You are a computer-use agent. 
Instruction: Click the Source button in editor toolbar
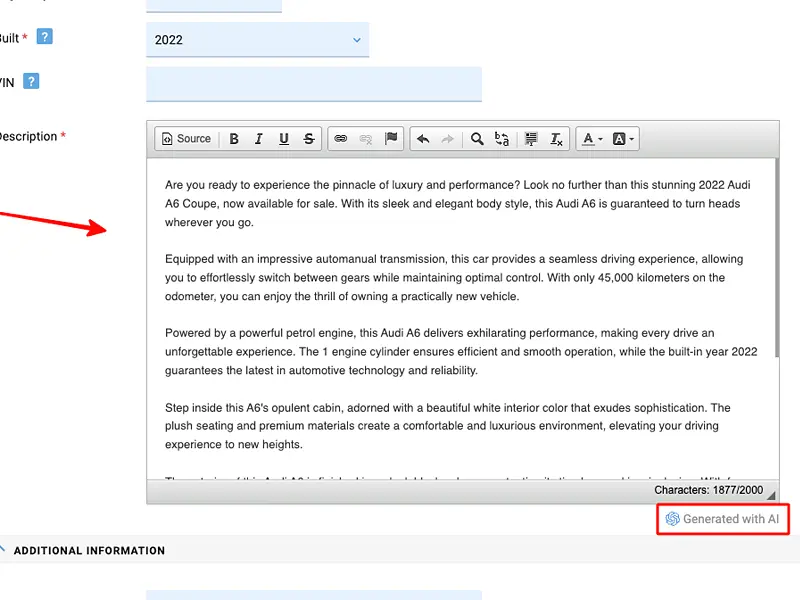tap(186, 139)
